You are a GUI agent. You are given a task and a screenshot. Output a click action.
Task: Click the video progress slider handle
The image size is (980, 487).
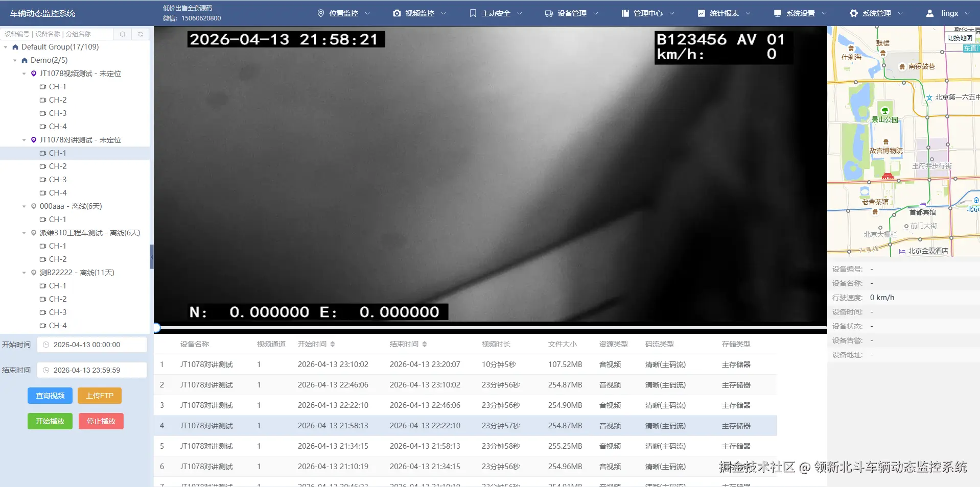157,328
